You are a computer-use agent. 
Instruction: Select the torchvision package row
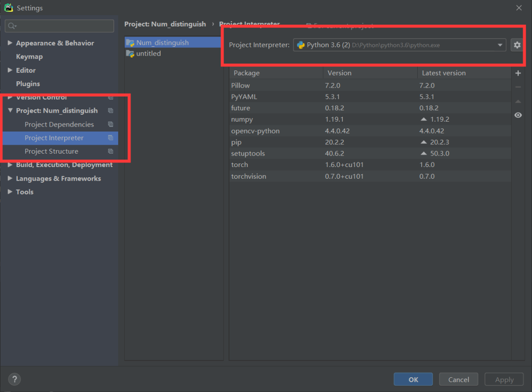click(370, 176)
